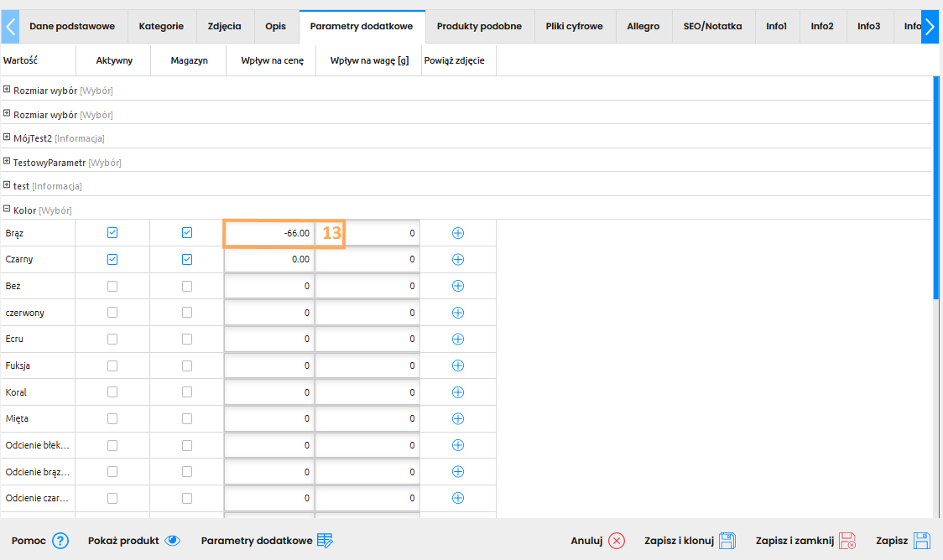Toggle the Magazyn checkbox for Czarny
943x560 pixels.
(187, 260)
